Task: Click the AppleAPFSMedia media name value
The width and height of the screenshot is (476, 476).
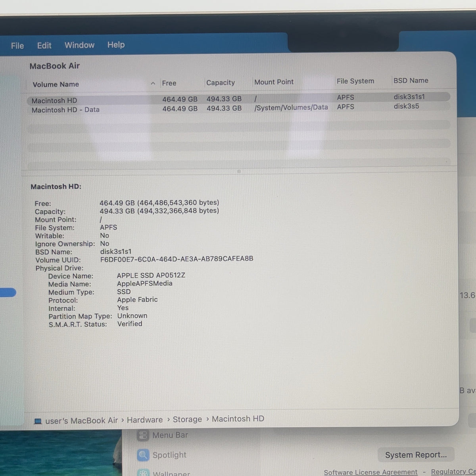Action: tap(144, 283)
